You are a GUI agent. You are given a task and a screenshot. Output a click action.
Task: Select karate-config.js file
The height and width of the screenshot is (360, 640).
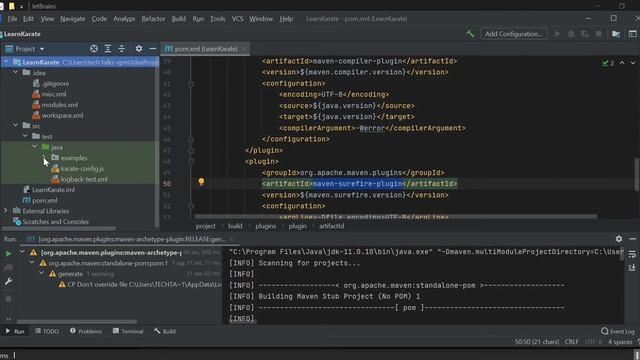tap(82, 168)
